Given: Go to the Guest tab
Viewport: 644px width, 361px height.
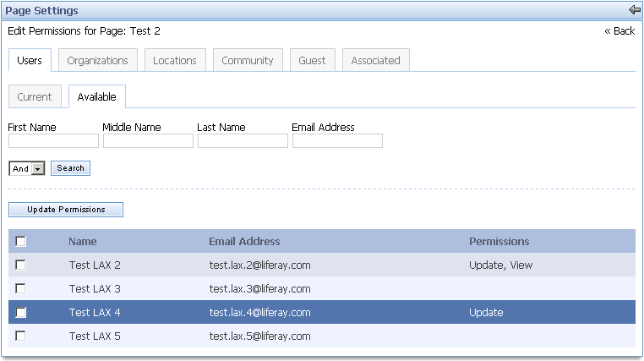Looking at the screenshot, I should click(312, 61).
